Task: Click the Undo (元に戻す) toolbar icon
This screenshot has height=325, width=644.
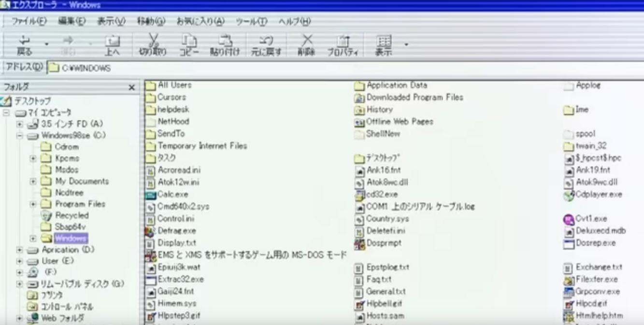Action: point(266,42)
